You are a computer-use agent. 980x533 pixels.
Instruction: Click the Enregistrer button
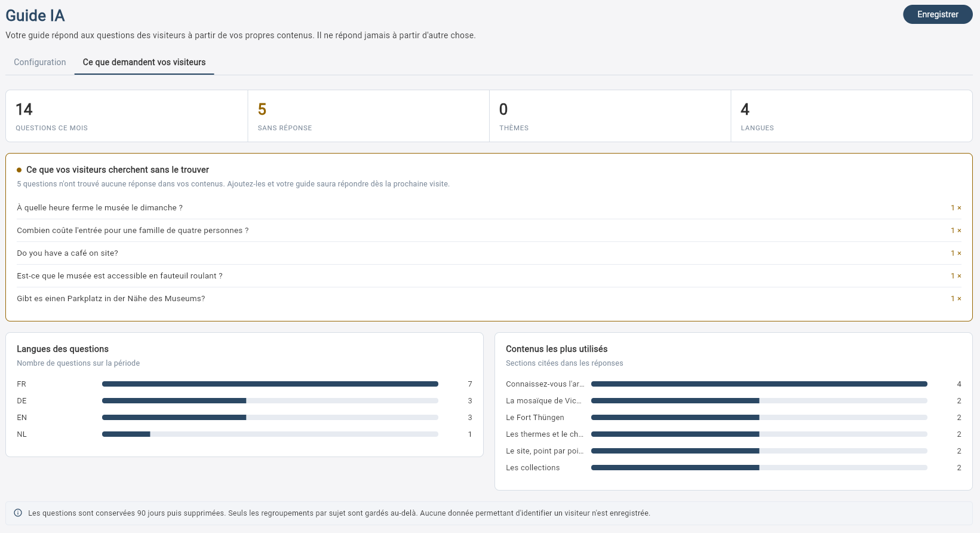(x=938, y=14)
